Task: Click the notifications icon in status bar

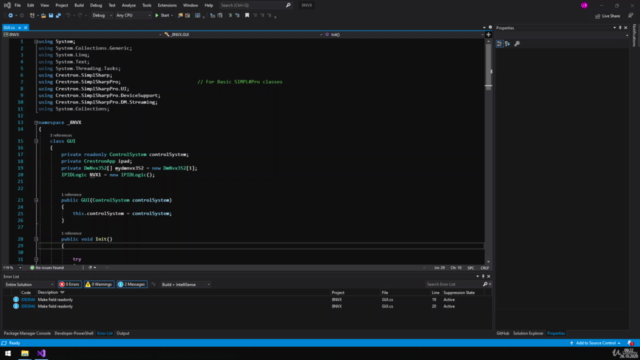Action: [631, 343]
